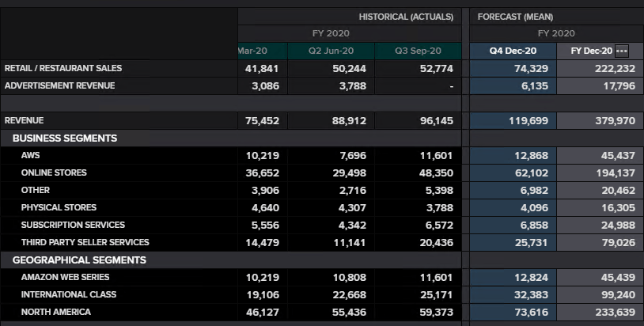Select the Q4 Dec-20 column header

(x=513, y=51)
